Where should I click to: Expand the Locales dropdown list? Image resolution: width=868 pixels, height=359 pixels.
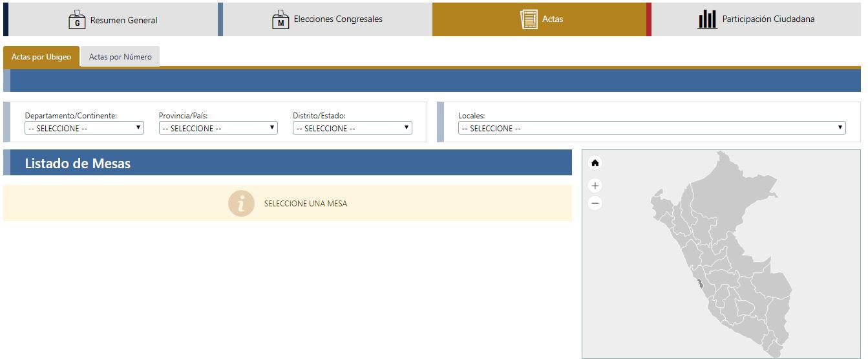651,128
